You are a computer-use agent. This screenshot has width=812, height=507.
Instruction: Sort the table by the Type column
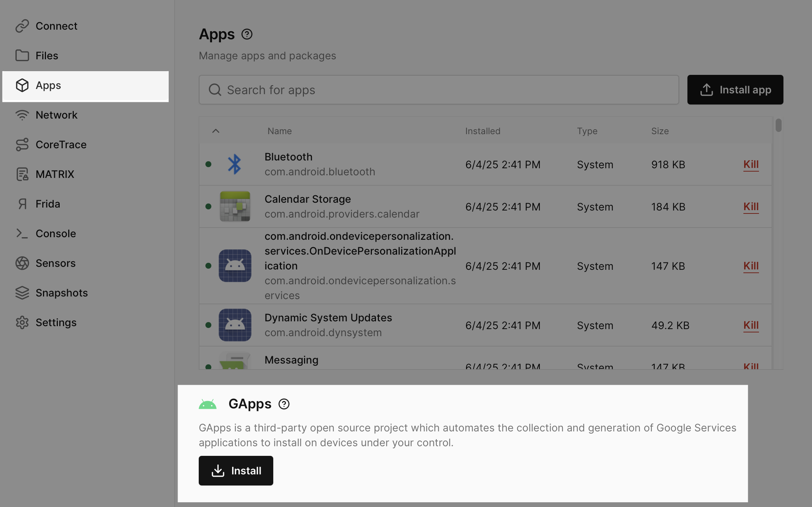click(x=587, y=131)
